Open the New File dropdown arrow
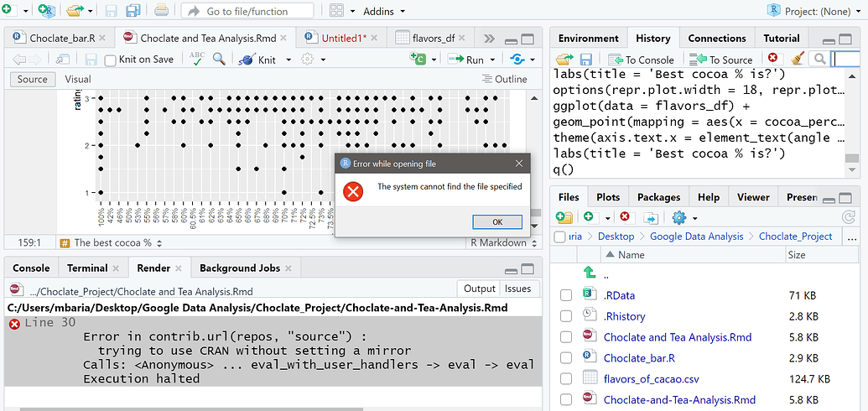The height and width of the screenshot is (411, 868). click(25, 11)
